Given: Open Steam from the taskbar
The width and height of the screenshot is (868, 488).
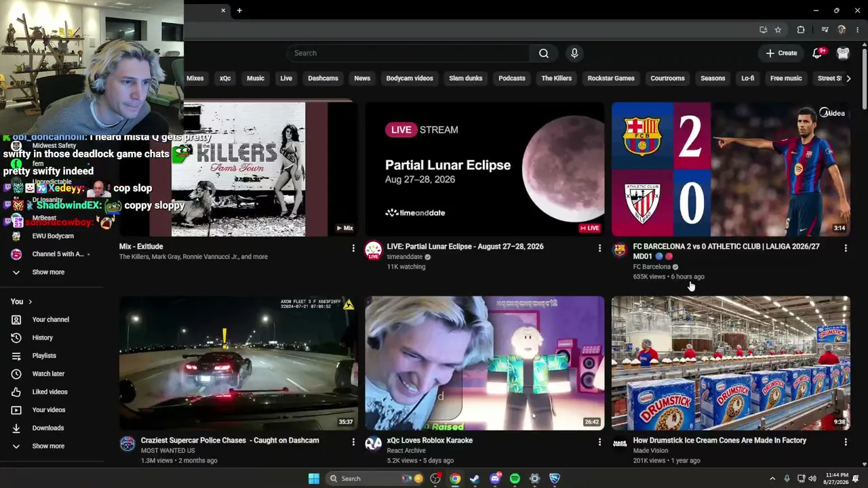Looking at the screenshot, I should 475,479.
